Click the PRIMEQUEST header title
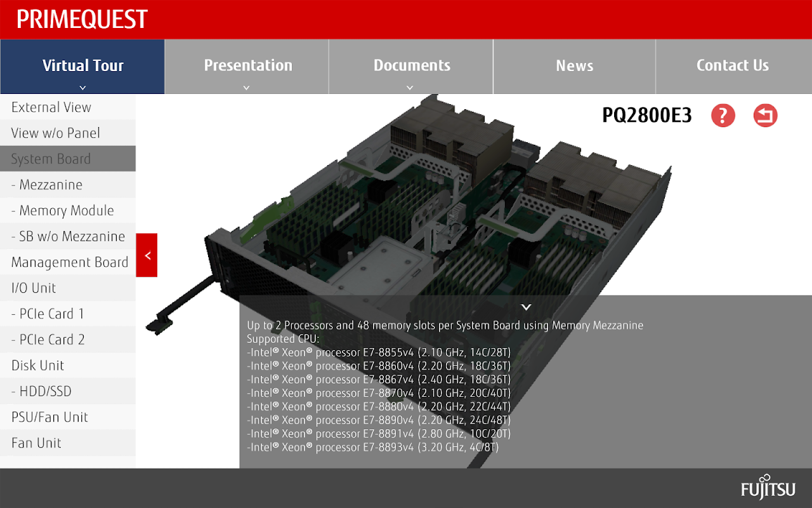 coord(82,20)
